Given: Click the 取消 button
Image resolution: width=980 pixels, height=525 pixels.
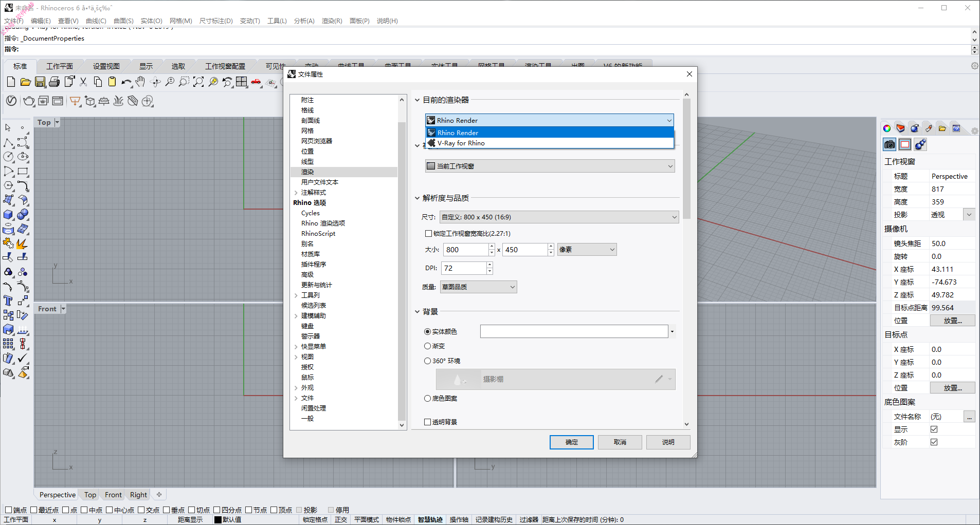Looking at the screenshot, I should click(620, 442).
